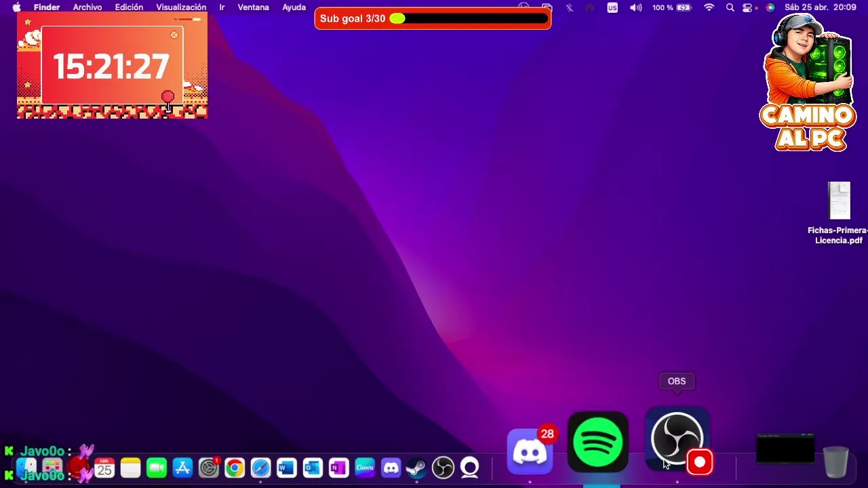868x488 pixels.
Task: Open Microsoft Word from the Dock
Action: coord(287,468)
